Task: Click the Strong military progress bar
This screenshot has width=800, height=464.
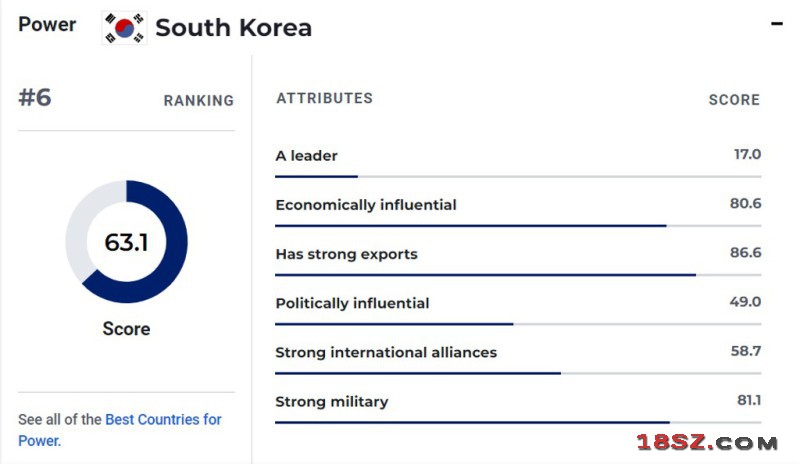Action: pyautogui.click(x=518, y=422)
